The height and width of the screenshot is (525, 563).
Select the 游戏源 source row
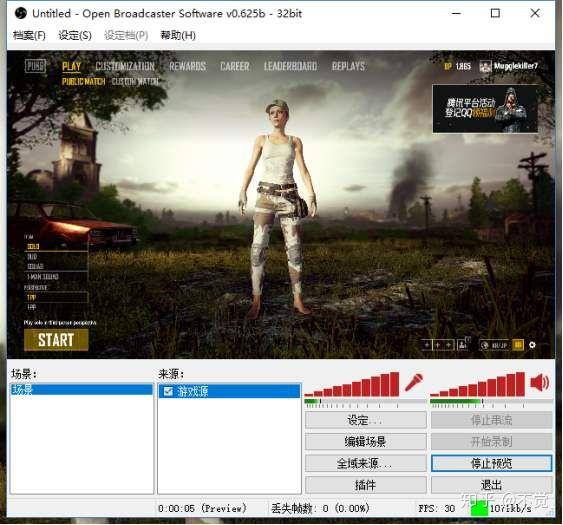(x=229, y=391)
